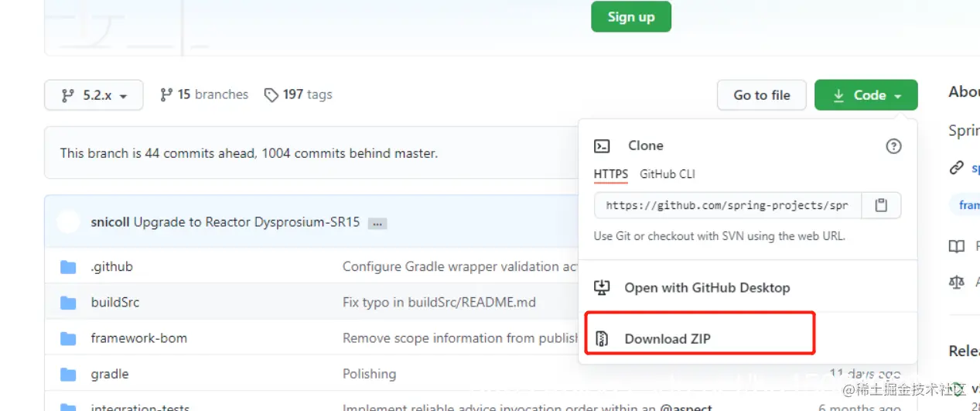
Task: Click the snicoll author name
Action: 111,222
